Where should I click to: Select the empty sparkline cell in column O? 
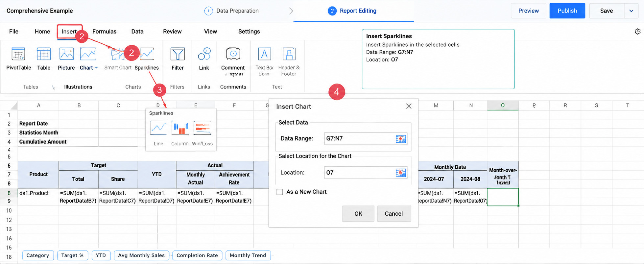[503, 197]
